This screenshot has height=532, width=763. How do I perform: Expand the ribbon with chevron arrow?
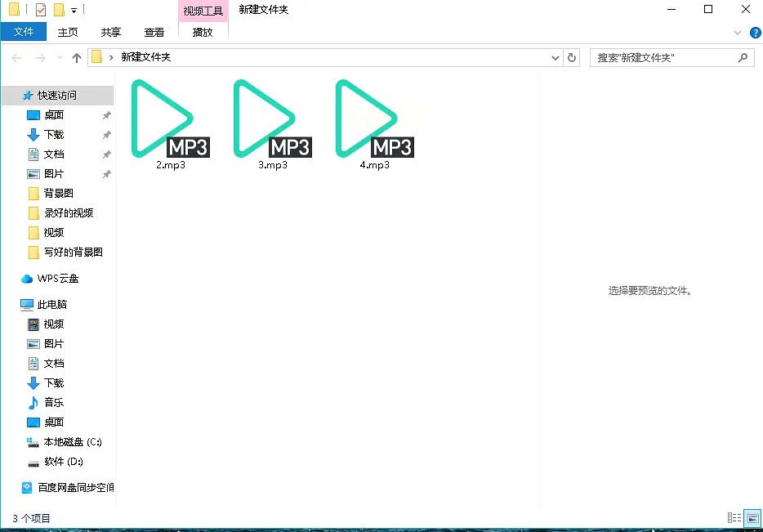tap(738, 33)
